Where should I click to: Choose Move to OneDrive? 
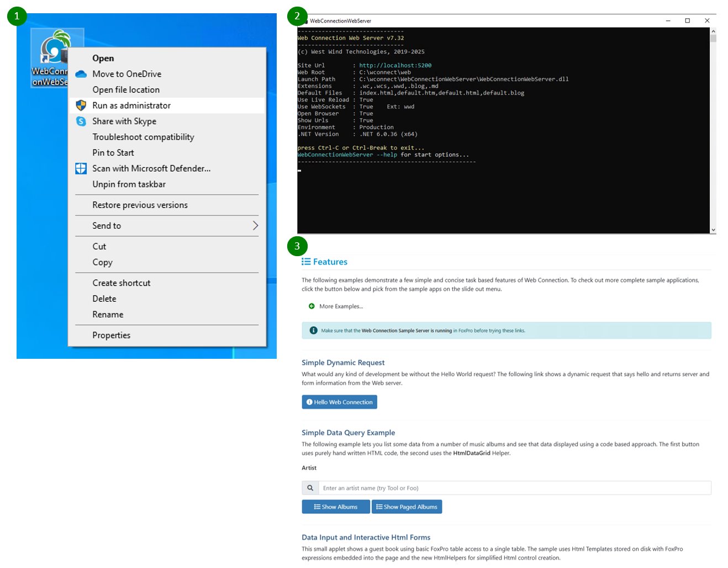coord(166,74)
